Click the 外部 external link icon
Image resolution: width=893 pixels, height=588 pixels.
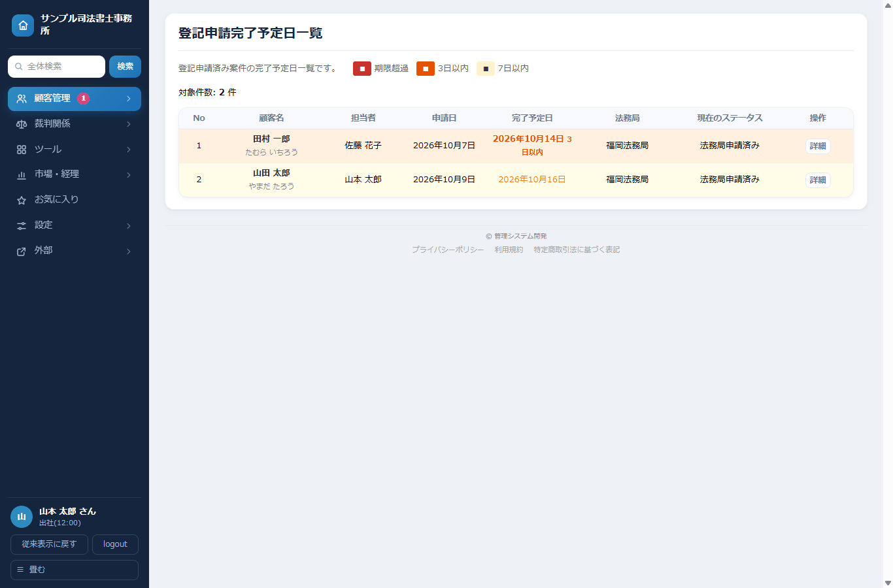[x=22, y=251]
